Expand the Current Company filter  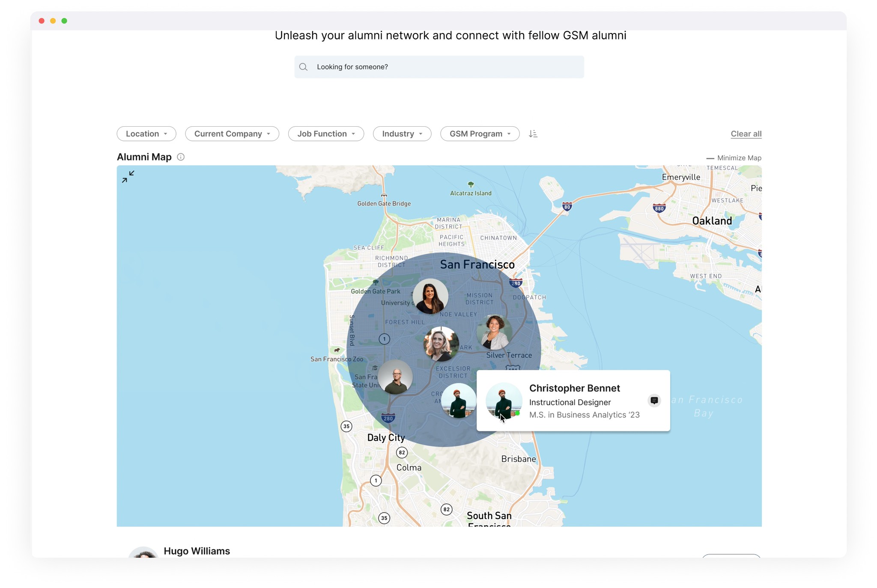(232, 134)
